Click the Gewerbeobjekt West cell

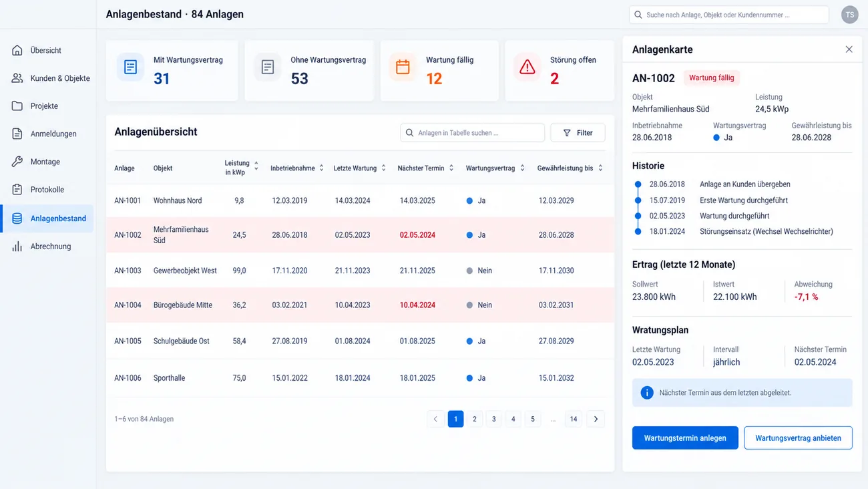[x=185, y=271]
